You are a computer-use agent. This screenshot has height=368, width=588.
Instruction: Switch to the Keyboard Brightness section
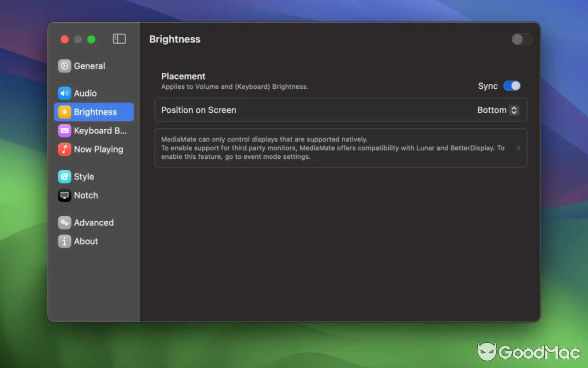pos(94,131)
